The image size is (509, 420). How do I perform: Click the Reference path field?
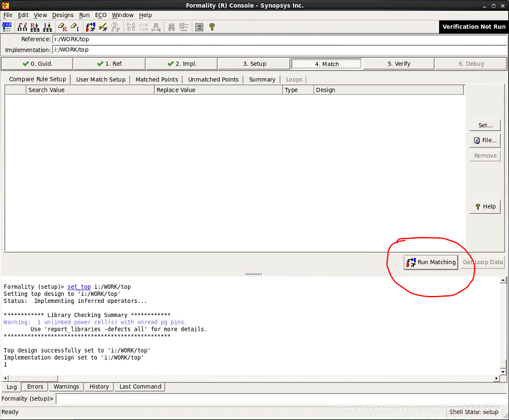pos(279,39)
